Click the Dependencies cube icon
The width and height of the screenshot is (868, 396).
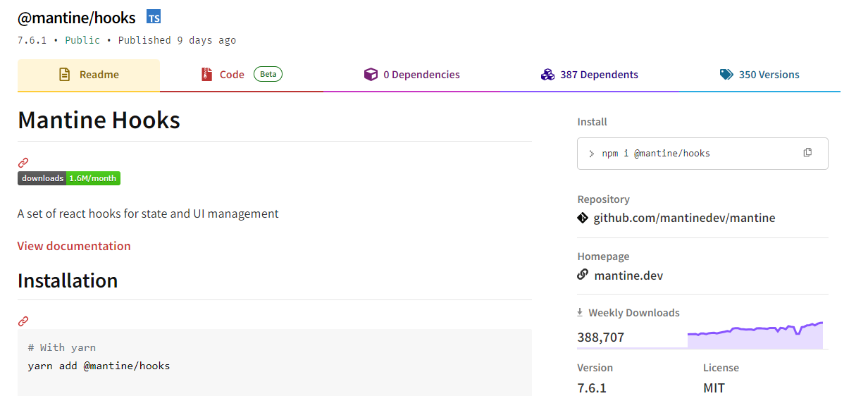click(x=371, y=75)
